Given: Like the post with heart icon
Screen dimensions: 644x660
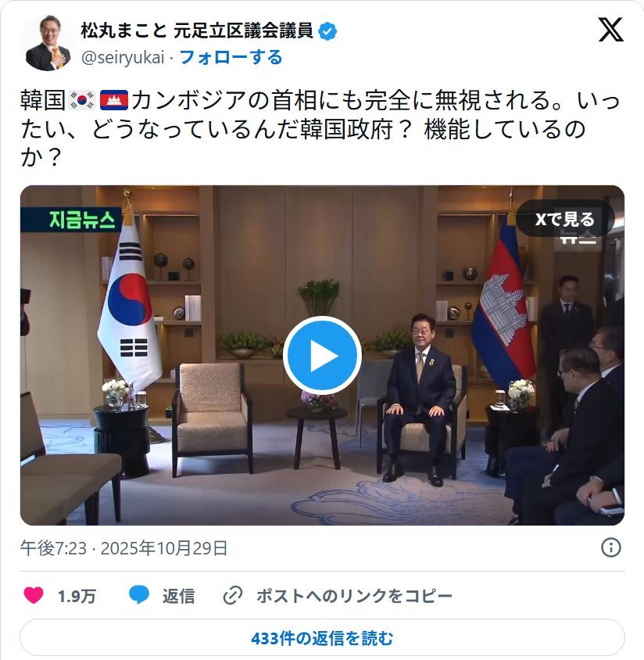Looking at the screenshot, I should pyautogui.click(x=34, y=595).
